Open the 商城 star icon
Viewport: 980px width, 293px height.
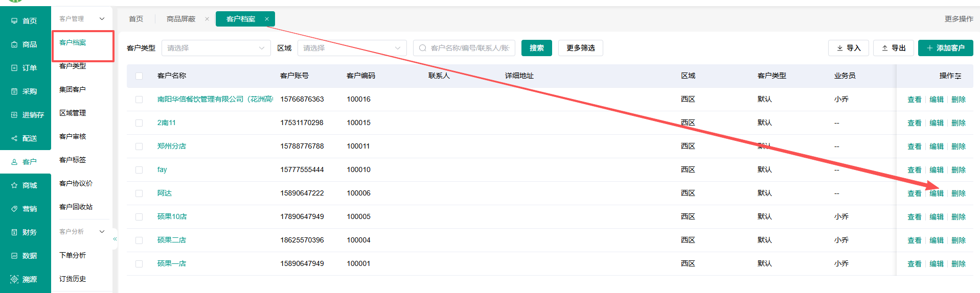pos(14,185)
